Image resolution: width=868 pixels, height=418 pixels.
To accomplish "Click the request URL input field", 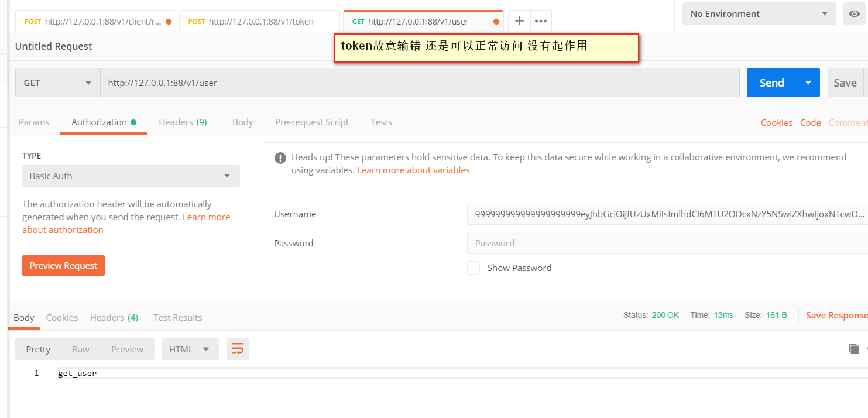I will coord(420,83).
